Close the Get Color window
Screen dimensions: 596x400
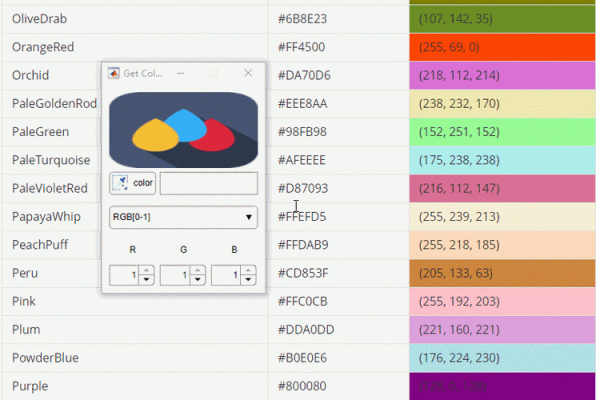point(248,73)
